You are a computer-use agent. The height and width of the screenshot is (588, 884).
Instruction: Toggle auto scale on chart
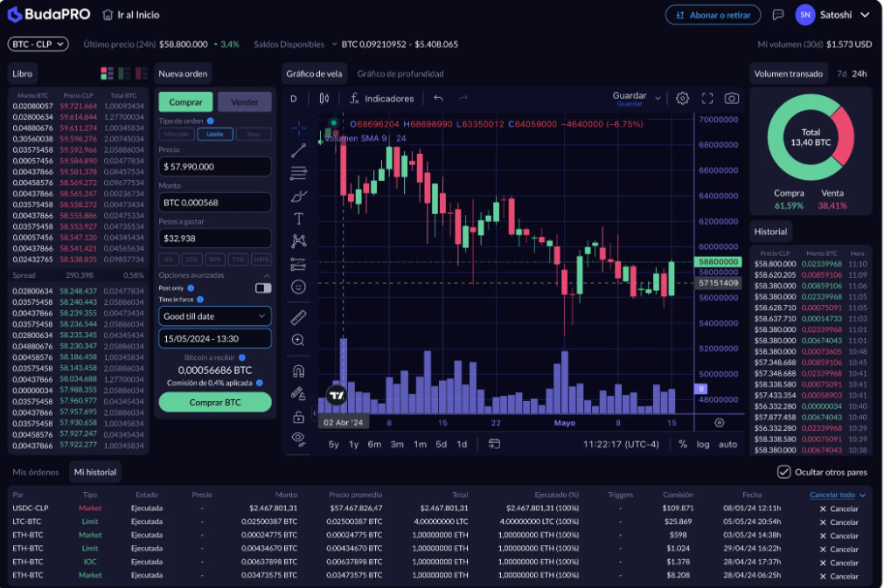pyautogui.click(x=727, y=444)
